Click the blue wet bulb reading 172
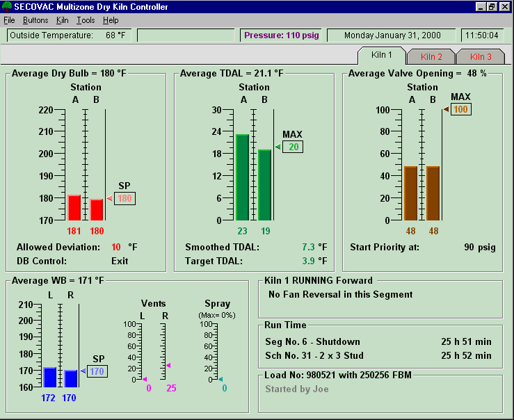Viewport: 514px width, 420px height. point(48,398)
